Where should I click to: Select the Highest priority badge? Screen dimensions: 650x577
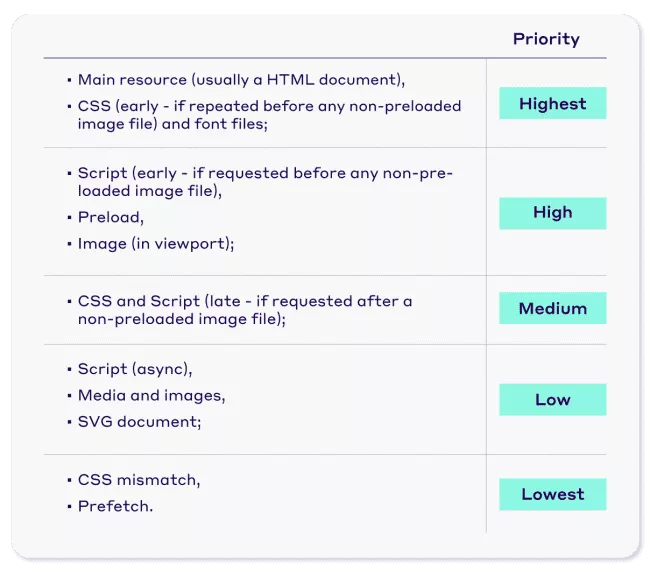pyautogui.click(x=552, y=104)
